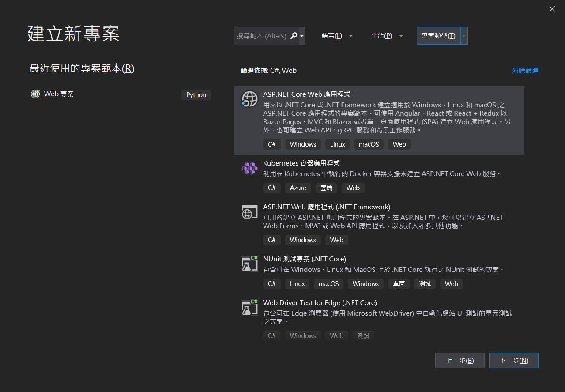Click the macOS tag on ASP.NET Core template
This screenshot has height=392, width=565.
(x=369, y=144)
